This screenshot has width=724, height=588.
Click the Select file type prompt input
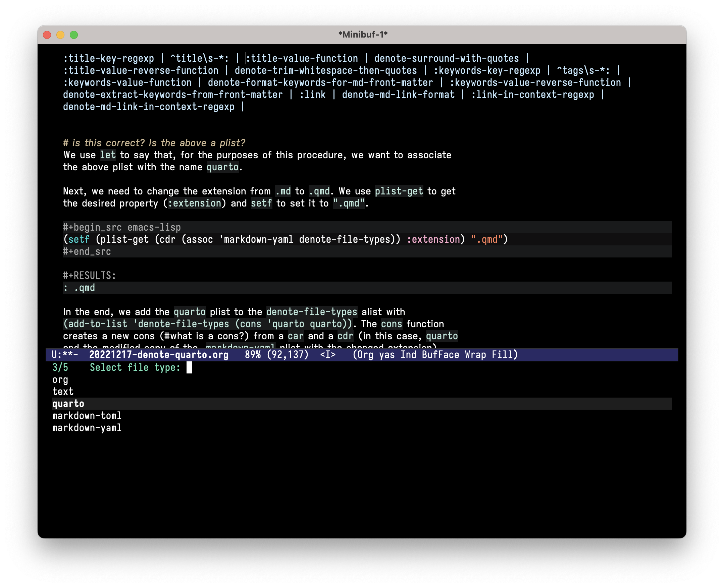coord(189,367)
